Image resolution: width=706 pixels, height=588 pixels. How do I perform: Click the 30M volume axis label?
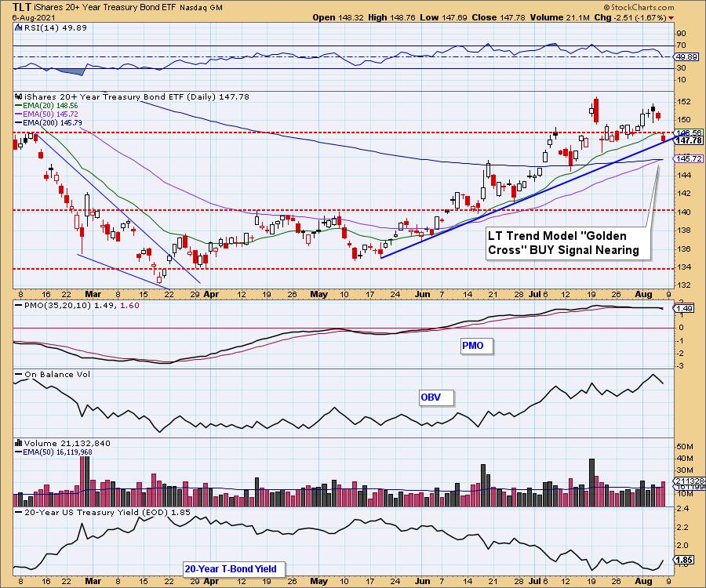(x=685, y=470)
